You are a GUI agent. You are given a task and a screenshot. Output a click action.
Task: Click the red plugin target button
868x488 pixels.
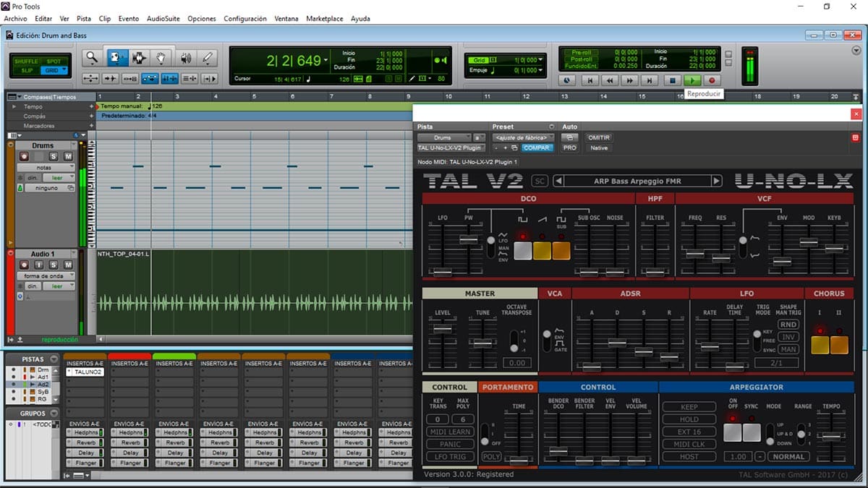[x=856, y=137]
